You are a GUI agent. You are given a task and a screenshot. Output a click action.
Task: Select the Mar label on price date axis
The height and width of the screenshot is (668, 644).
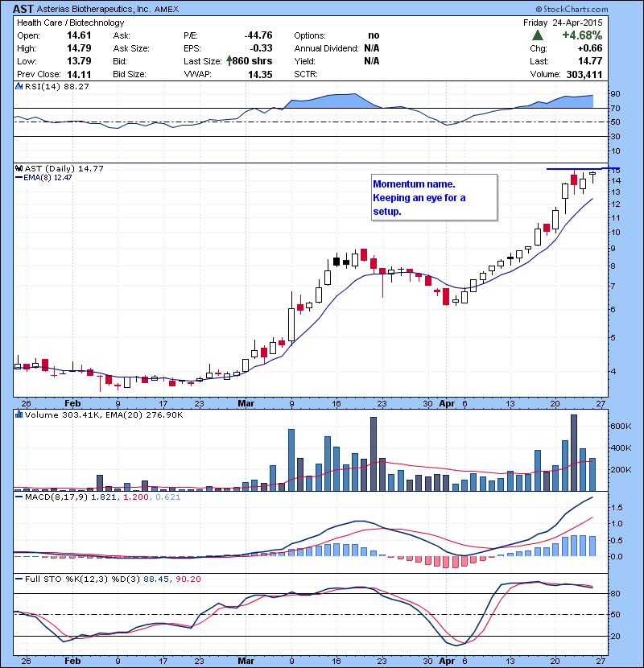(245, 402)
